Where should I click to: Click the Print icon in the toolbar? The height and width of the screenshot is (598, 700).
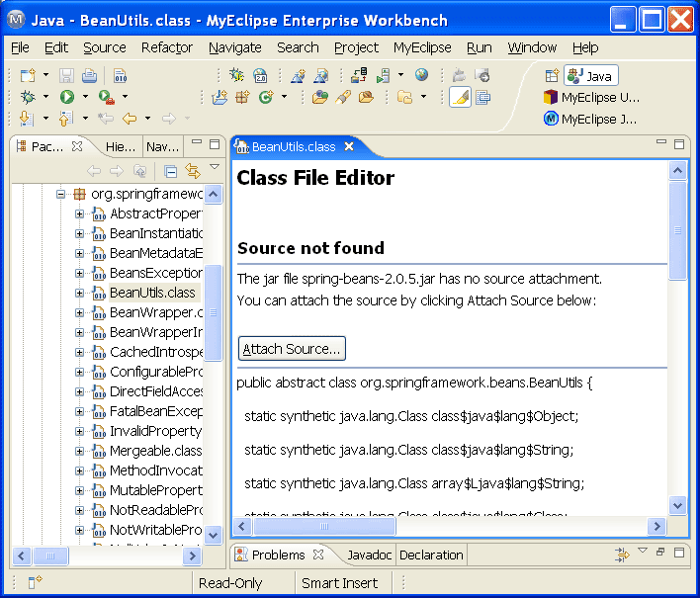tap(89, 75)
